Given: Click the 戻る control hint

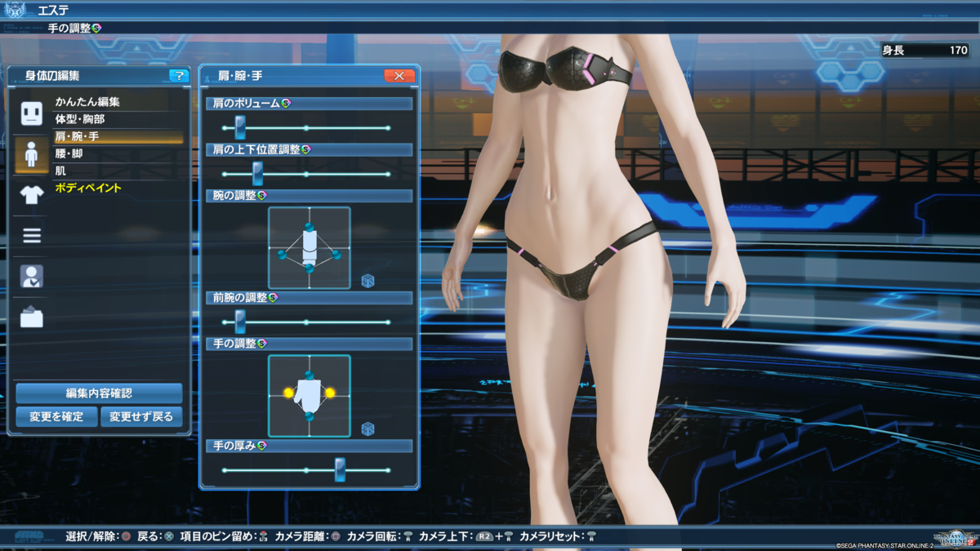Looking at the screenshot, I should point(155,536).
